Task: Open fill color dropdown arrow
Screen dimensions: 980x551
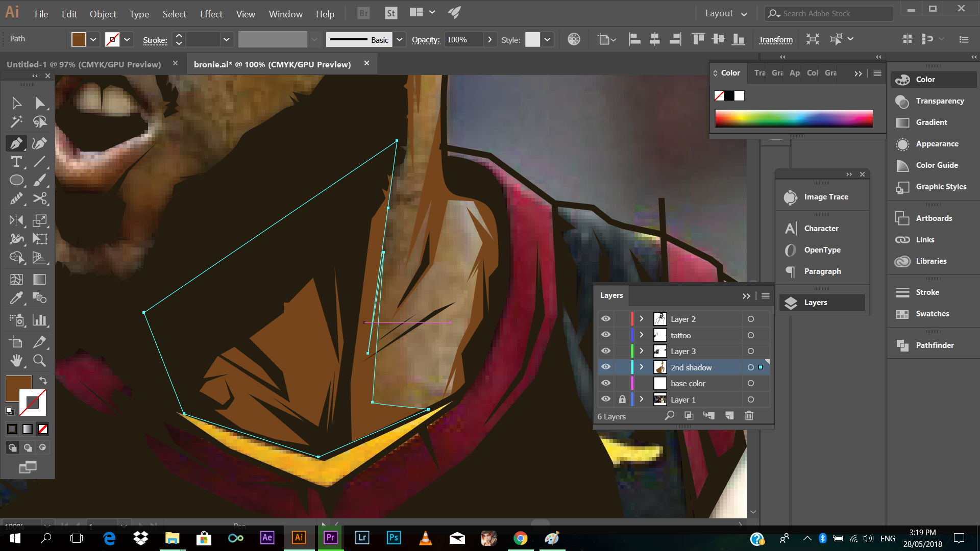Action: (93, 39)
